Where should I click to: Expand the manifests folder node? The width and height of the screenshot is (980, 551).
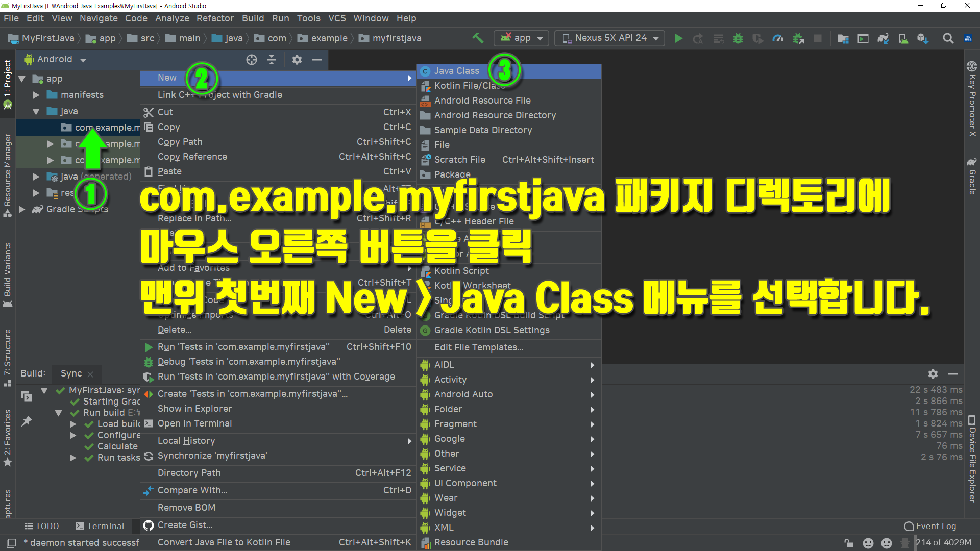pyautogui.click(x=36, y=95)
